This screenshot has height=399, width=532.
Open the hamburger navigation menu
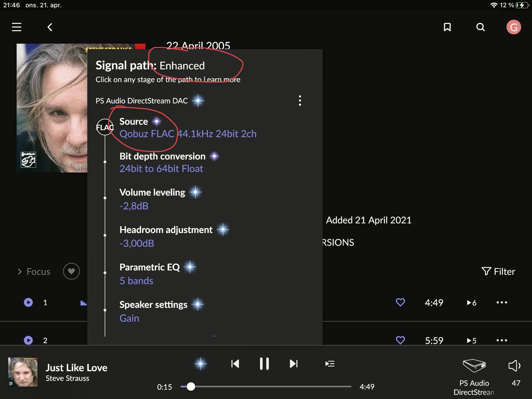[x=17, y=27]
